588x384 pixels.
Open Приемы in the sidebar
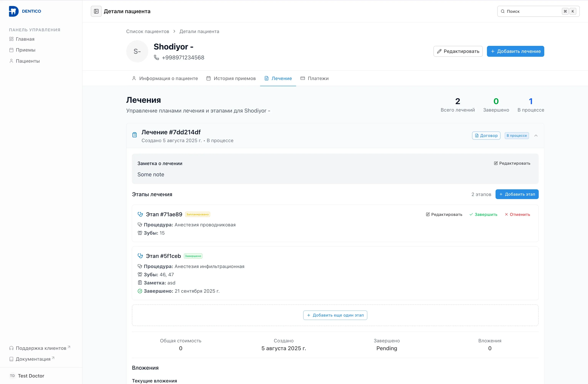click(x=25, y=50)
